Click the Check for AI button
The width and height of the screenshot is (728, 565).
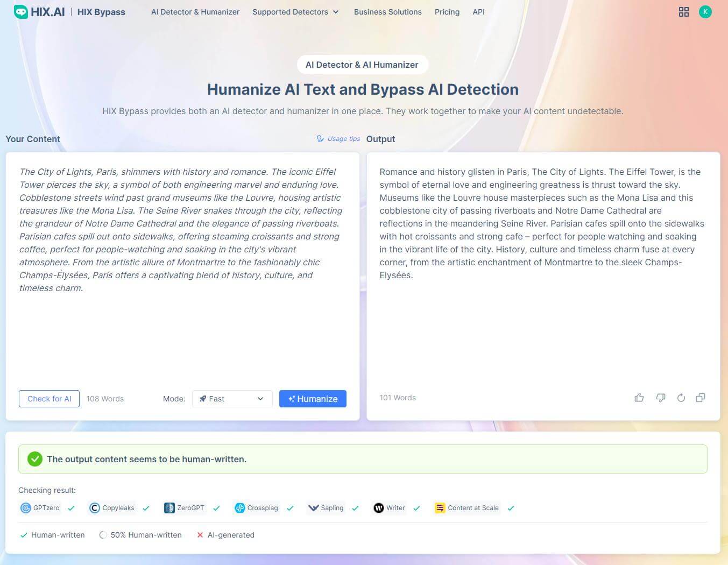[49, 399]
